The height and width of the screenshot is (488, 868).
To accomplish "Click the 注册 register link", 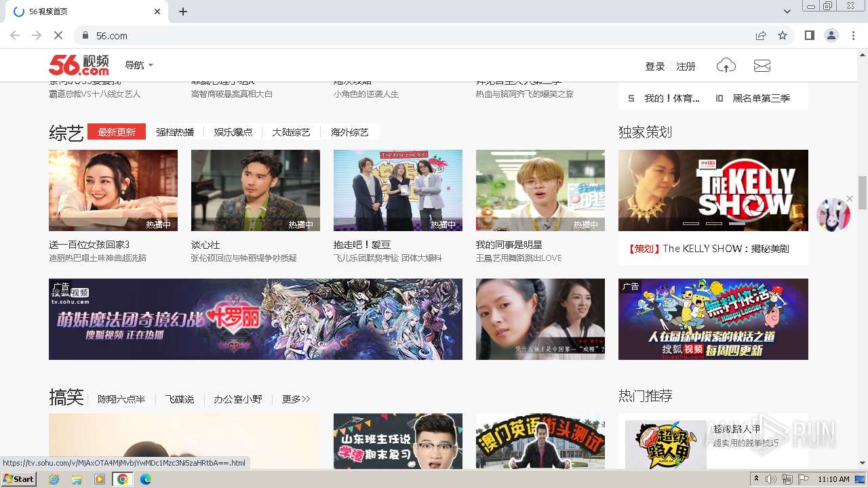I will coord(686,66).
